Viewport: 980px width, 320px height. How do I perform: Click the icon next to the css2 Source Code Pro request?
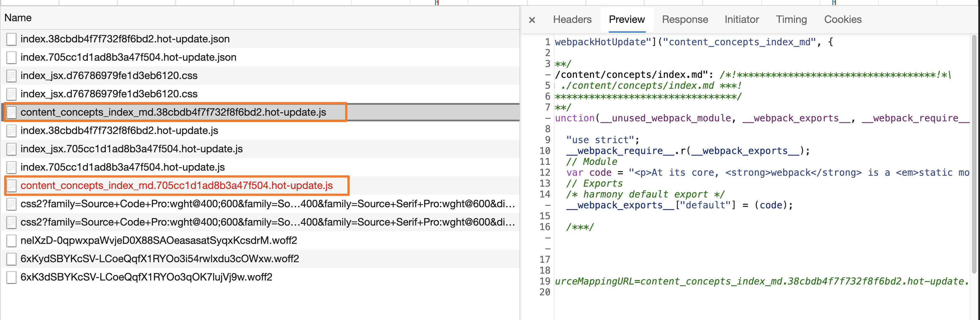pyautogui.click(x=11, y=204)
